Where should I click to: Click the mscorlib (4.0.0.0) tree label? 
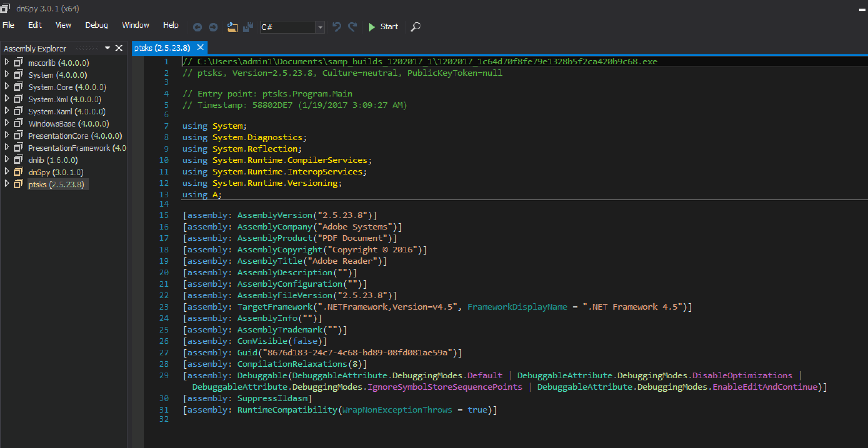pos(59,63)
